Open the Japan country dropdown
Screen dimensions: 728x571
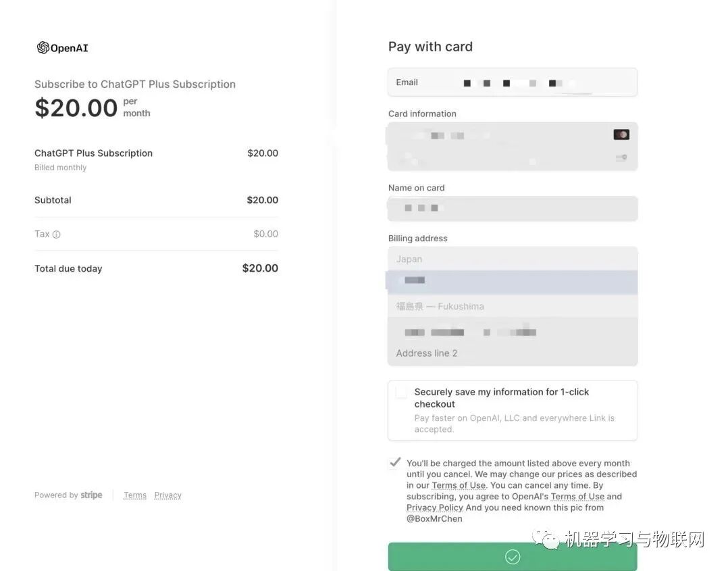coord(512,259)
